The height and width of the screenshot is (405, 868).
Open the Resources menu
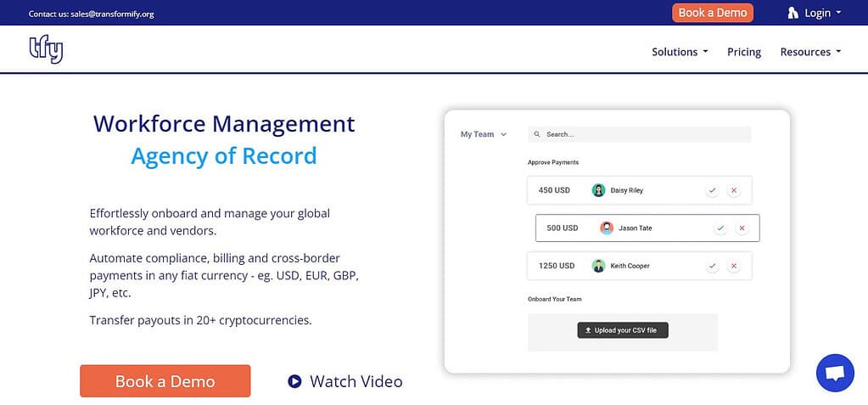click(810, 52)
